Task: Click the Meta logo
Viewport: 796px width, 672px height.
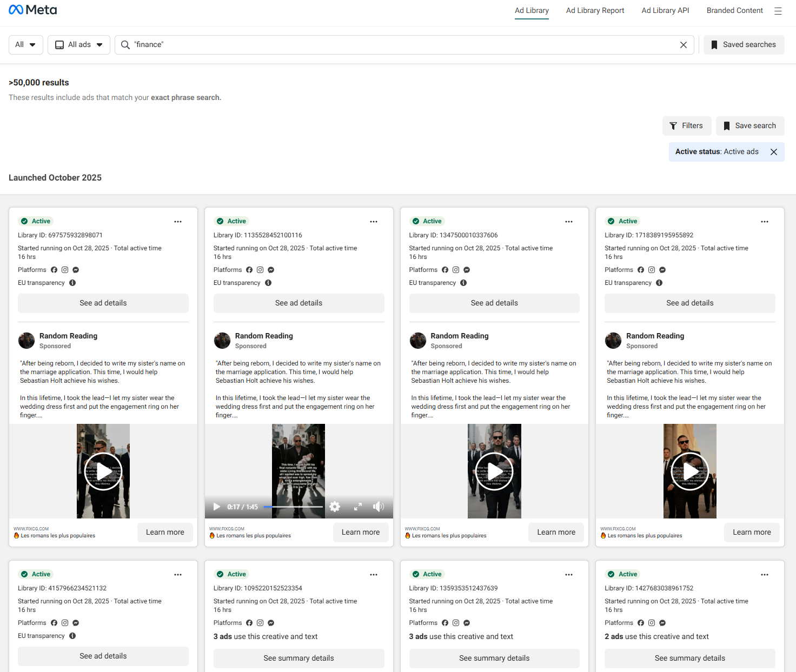Action: tap(33, 10)
